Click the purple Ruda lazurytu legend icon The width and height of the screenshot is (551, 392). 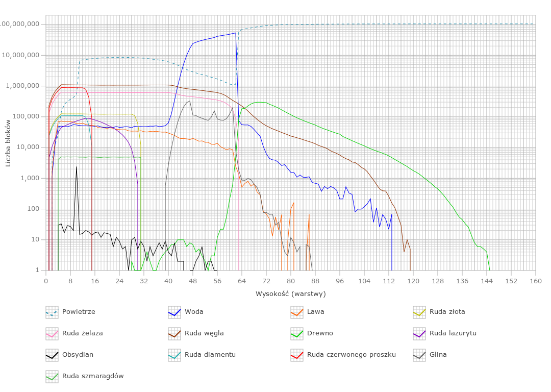(x=419, y=333)
